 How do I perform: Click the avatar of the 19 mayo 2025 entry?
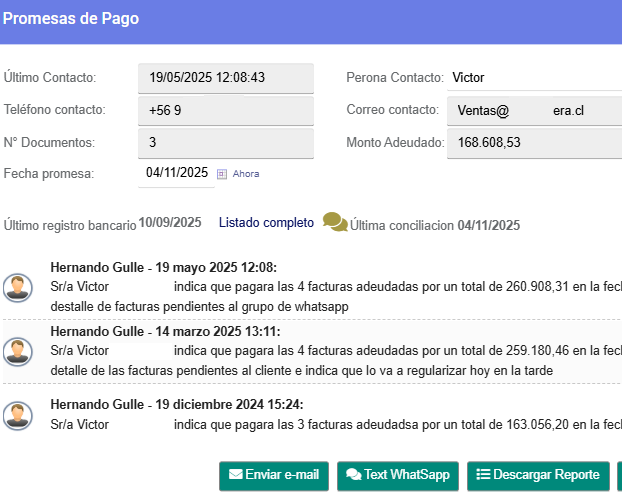point(17,287)
